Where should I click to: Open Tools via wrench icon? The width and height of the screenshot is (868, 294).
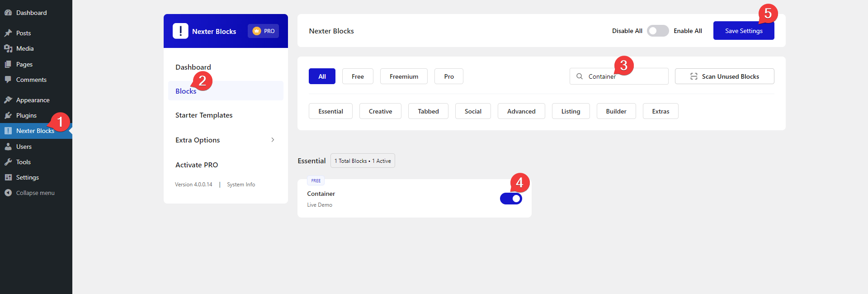point(8,162)
